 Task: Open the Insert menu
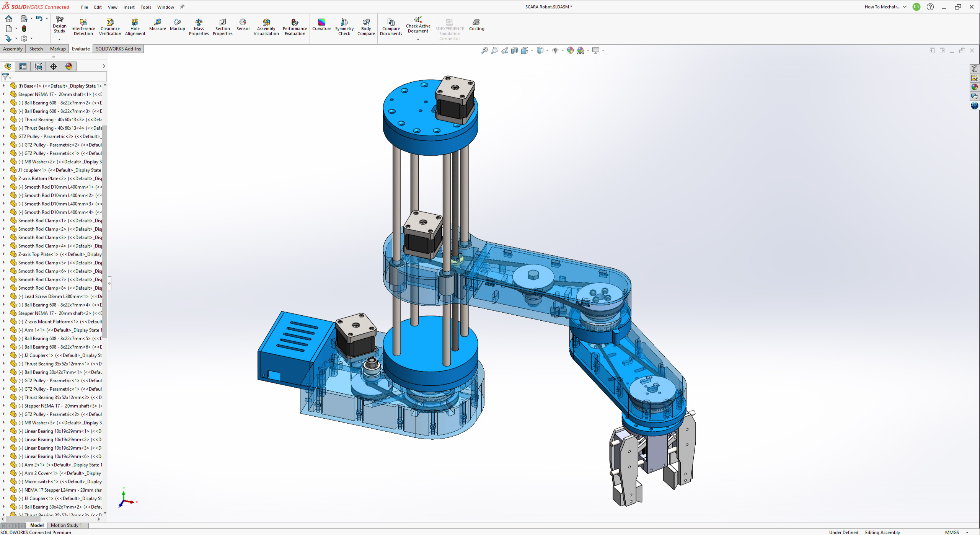[129, 7]
